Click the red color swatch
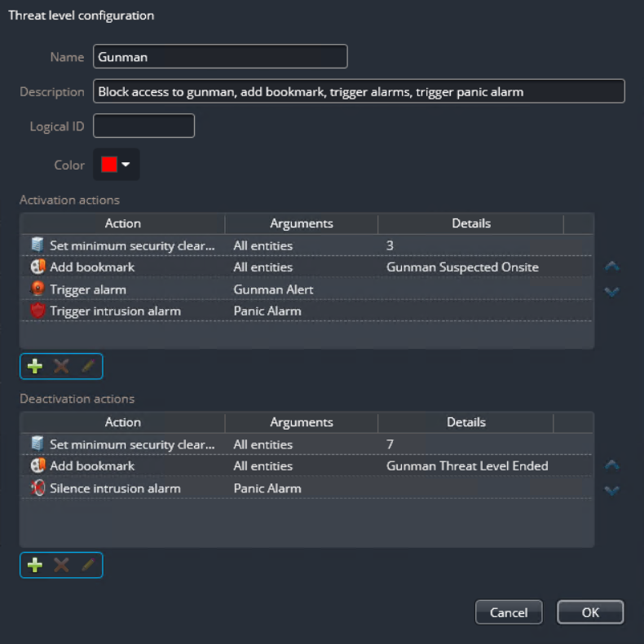This screenshot has width=644, height=644. coord(109,165)
